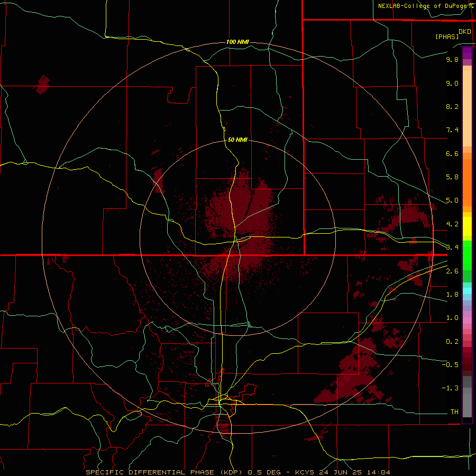Select the 8.2 scale value

coord(452,106)
